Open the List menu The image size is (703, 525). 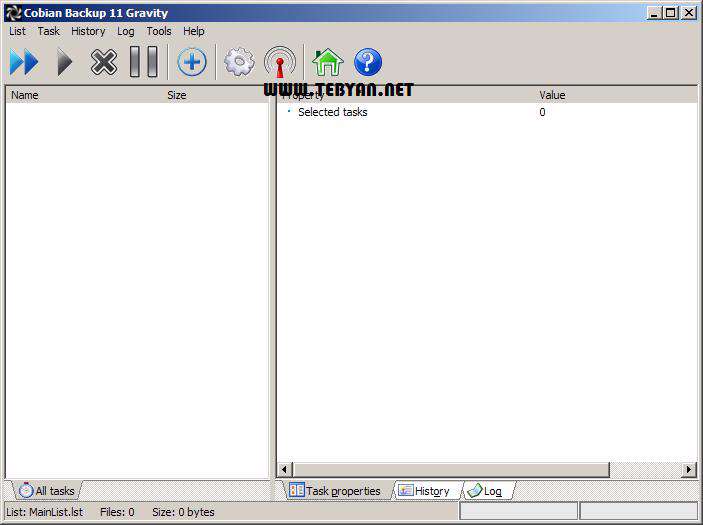pyautogui.click(x=17, y=31)
